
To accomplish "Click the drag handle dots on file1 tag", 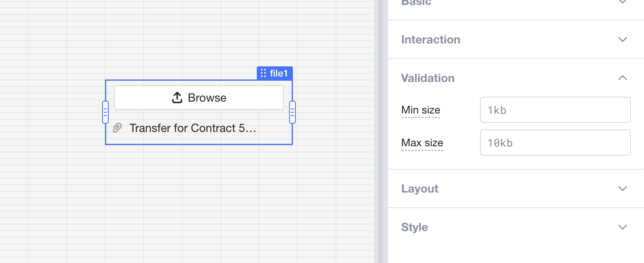I will (x=263, y=73).
